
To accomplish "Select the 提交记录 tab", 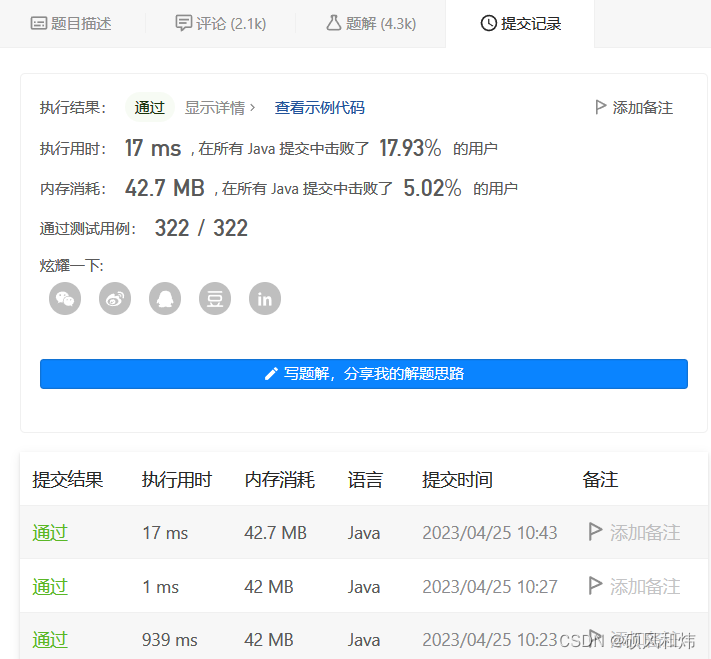I will [521, 23].
